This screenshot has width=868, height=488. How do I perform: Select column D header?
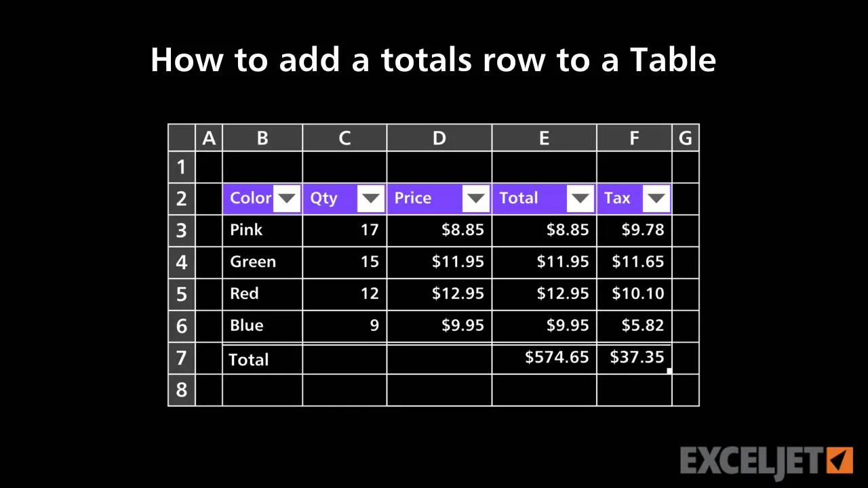439,138
